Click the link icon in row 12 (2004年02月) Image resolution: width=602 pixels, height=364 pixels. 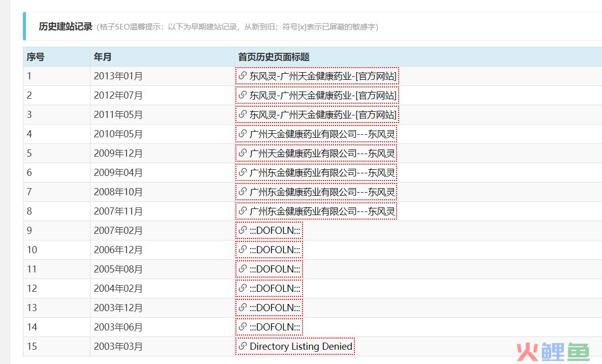242,288
